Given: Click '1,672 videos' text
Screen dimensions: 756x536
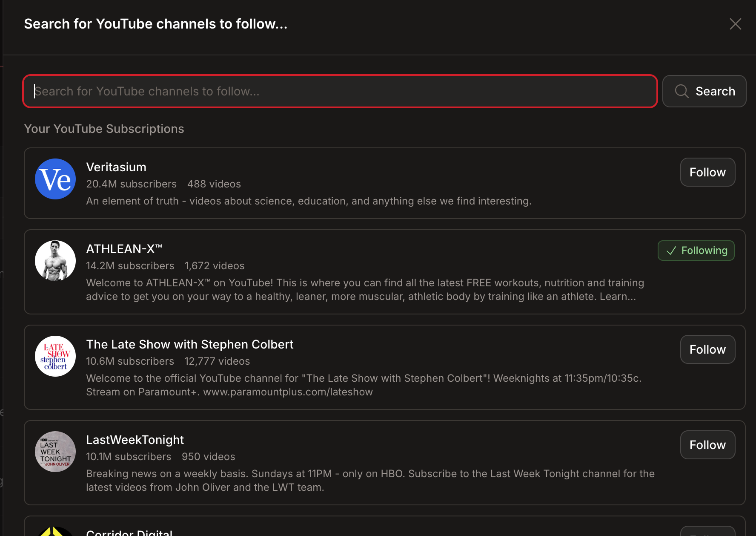Looking at the screenshot, I should 215,266.
